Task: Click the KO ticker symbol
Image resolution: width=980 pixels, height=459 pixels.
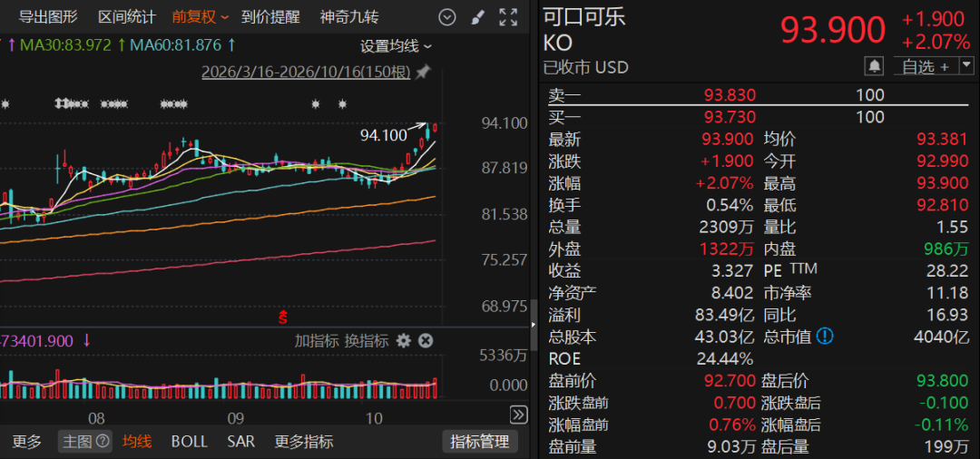Action: (558, 44)
